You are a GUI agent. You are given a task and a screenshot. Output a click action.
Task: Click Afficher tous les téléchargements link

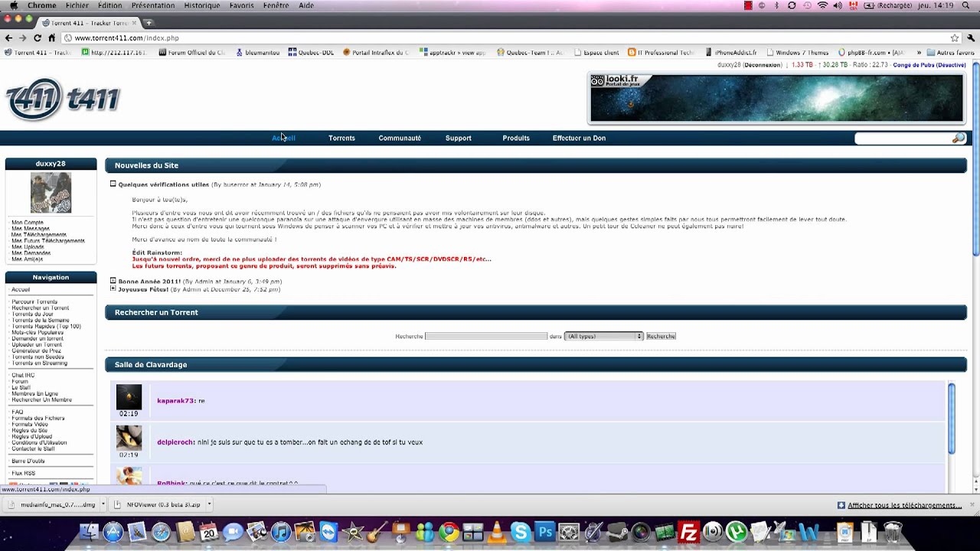[x=904, y=505]
